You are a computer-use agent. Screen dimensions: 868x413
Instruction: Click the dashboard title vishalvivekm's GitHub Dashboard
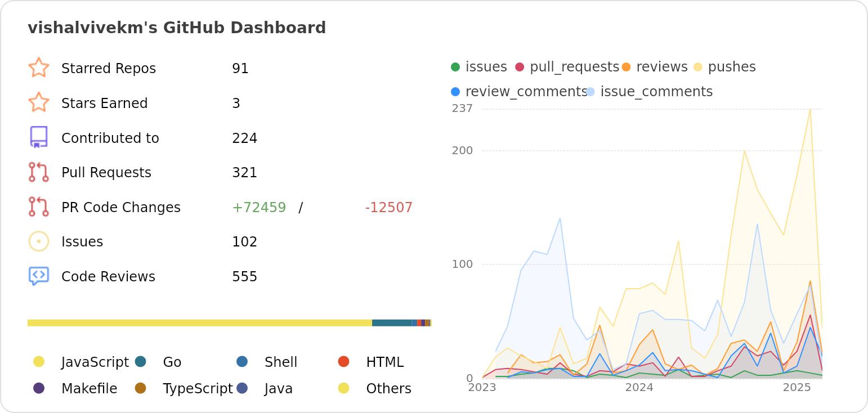(x=177, y=28)
